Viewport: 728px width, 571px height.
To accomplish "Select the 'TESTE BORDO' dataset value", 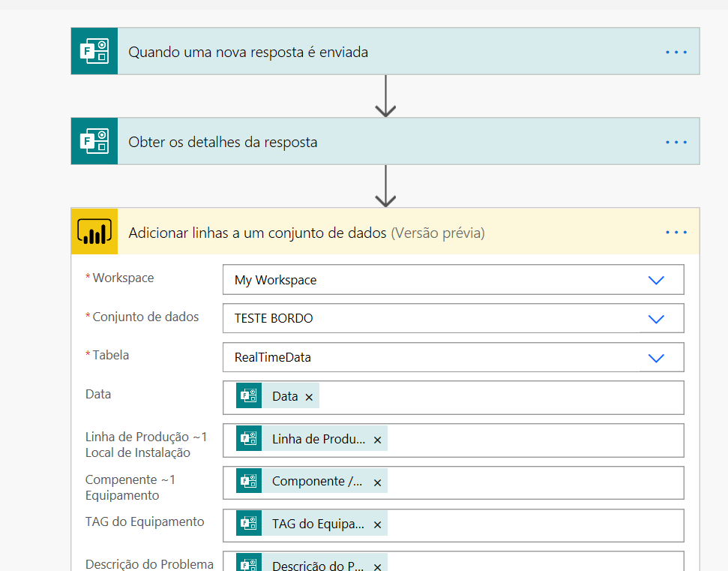I will coord(274,318).
